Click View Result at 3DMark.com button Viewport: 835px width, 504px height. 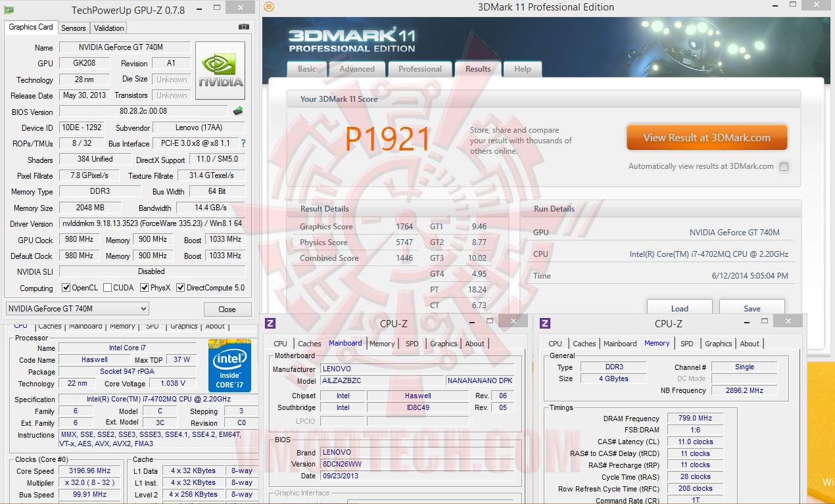point(707,138)
